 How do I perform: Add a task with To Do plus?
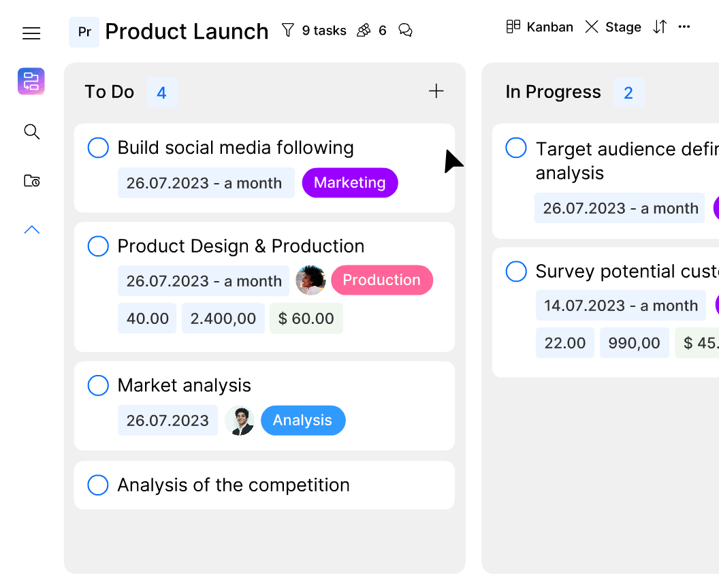(x=436, y=91)
